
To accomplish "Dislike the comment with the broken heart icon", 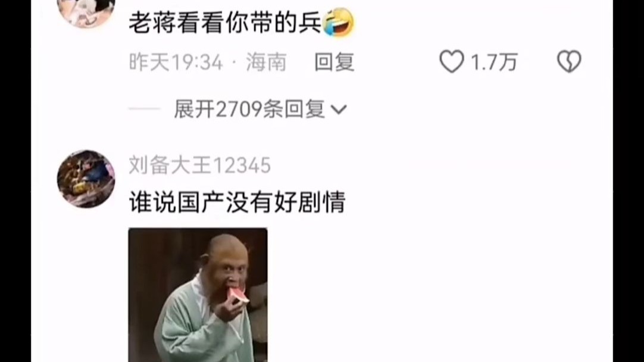I will [569, 62].
